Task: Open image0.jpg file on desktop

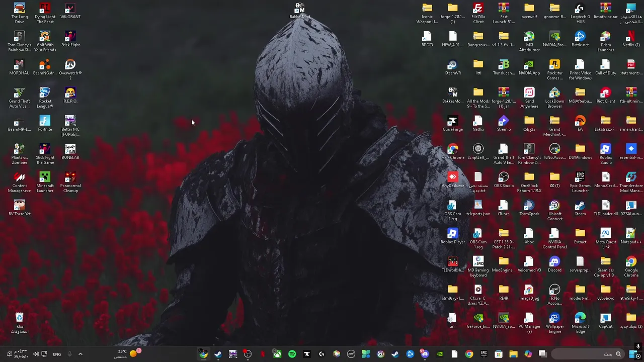Action: click(529, 293)
